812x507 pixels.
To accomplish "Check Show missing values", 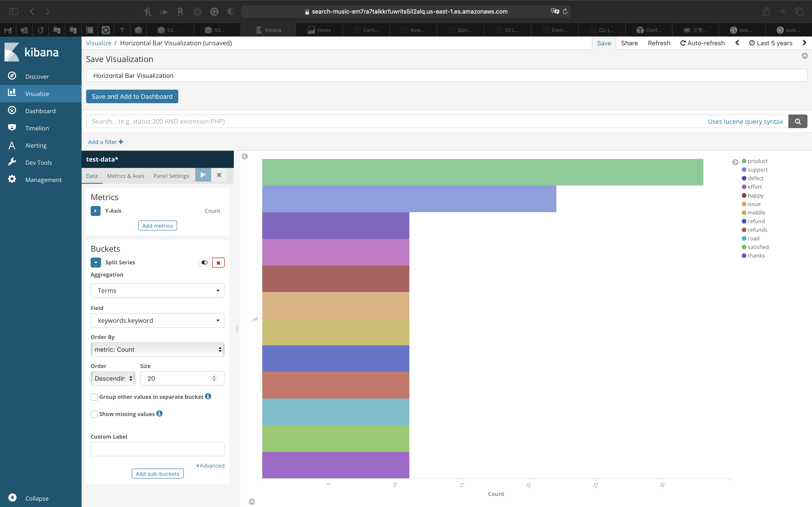I will coord(94,414).
